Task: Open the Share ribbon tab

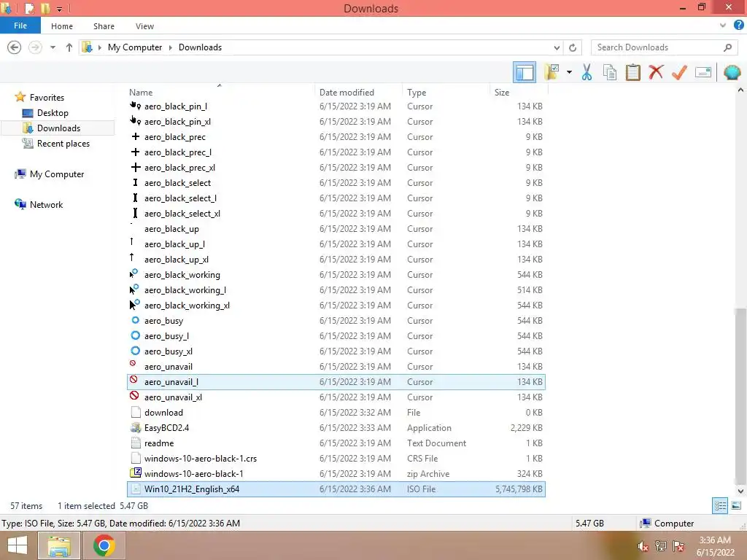Action: point(104,26)
